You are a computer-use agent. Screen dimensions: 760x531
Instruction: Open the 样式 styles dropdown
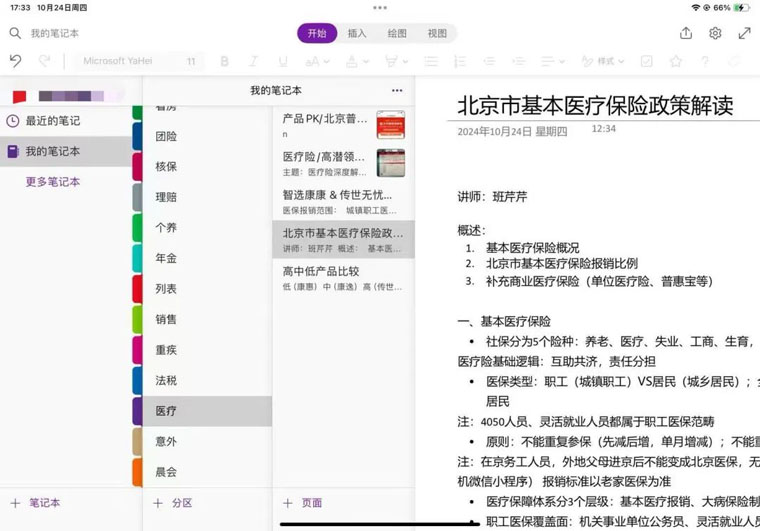(603, 61)
